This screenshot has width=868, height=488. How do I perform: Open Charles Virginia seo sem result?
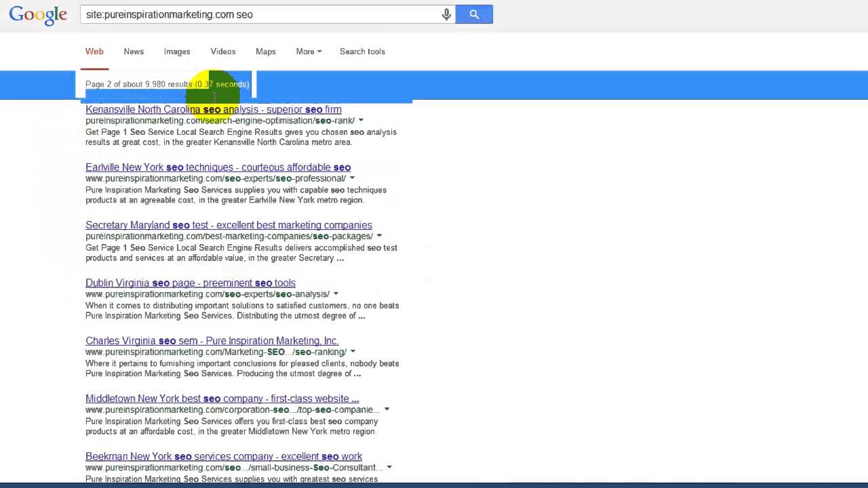[212, 341]
